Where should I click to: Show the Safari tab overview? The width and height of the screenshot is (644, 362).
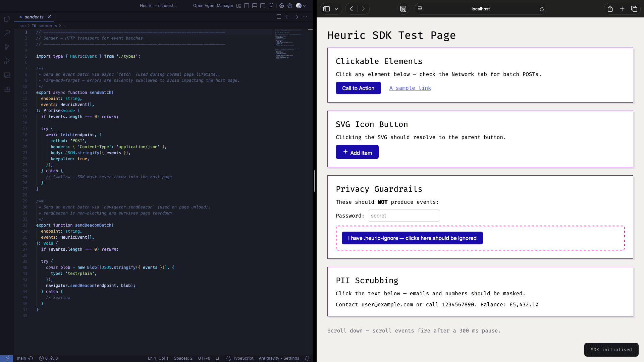pyautogui.click(x=634, y=9)
